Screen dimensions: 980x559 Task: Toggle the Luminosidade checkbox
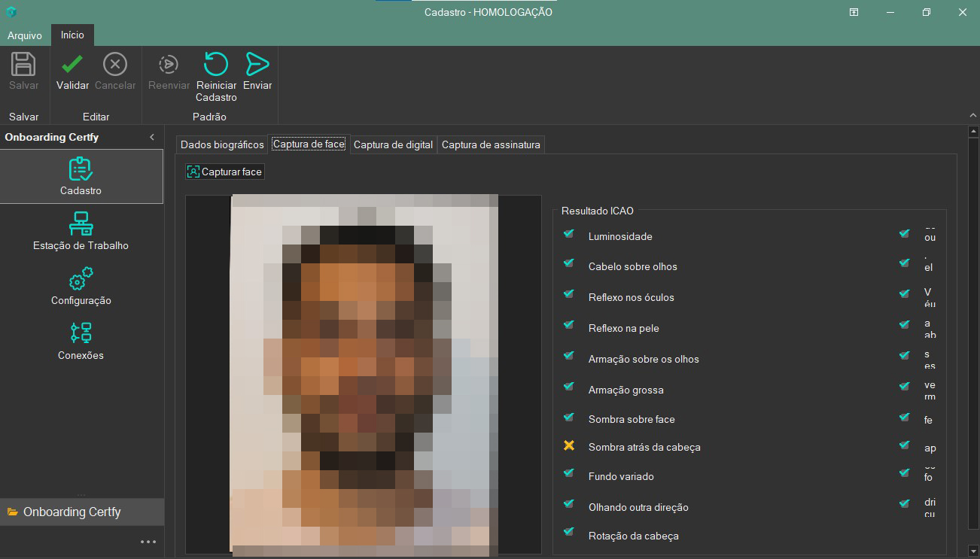(569, 235)
